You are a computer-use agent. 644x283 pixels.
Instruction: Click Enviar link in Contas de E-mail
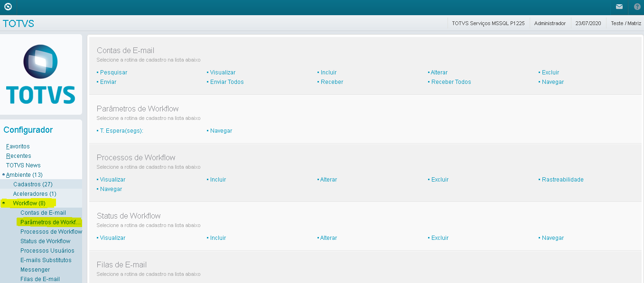point(108,82)
